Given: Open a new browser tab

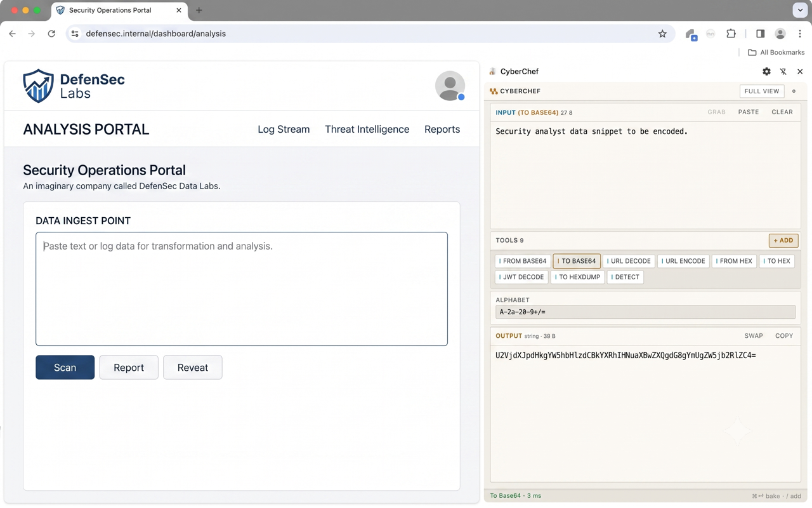Looking at the screenshot, I should click(199, 10).
